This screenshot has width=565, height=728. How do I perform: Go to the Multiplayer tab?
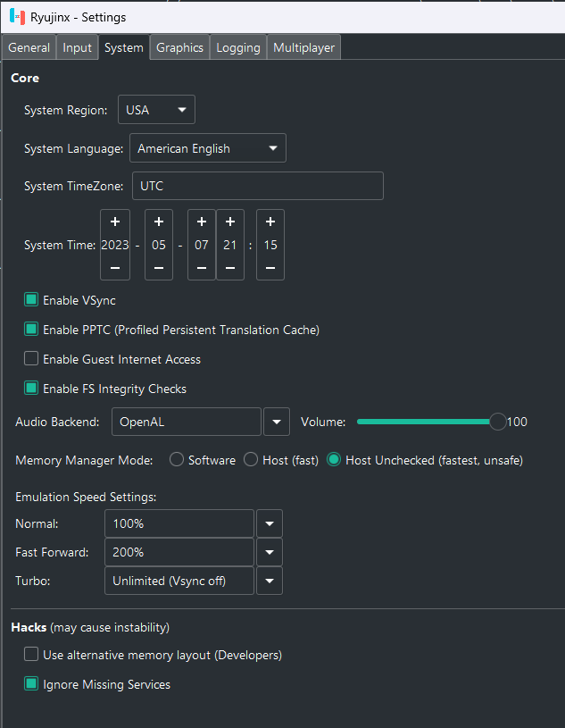(x=303, y=47)
